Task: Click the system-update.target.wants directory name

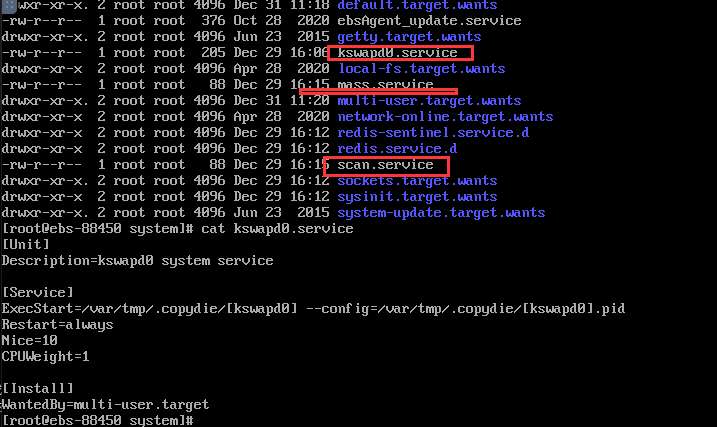Action: point(441,212)
